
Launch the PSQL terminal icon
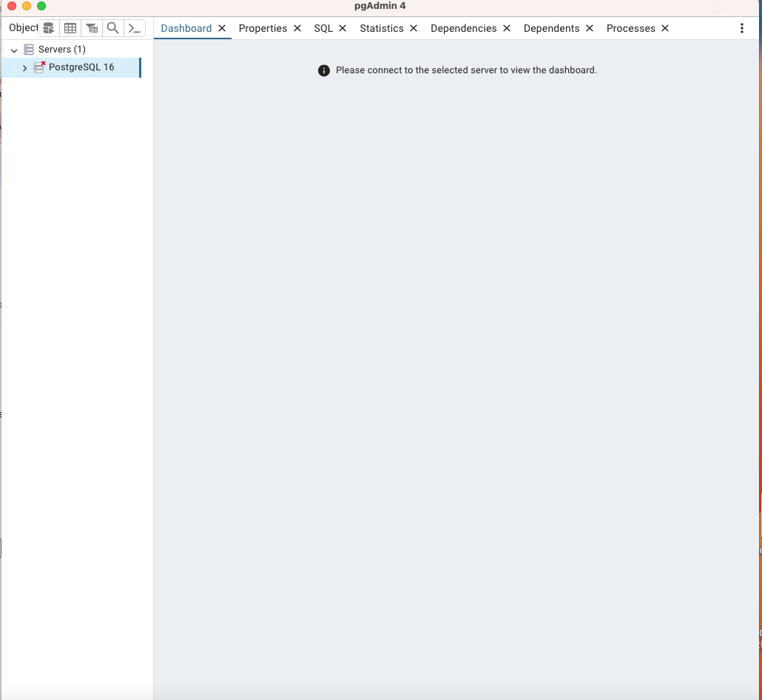[134, 27]
